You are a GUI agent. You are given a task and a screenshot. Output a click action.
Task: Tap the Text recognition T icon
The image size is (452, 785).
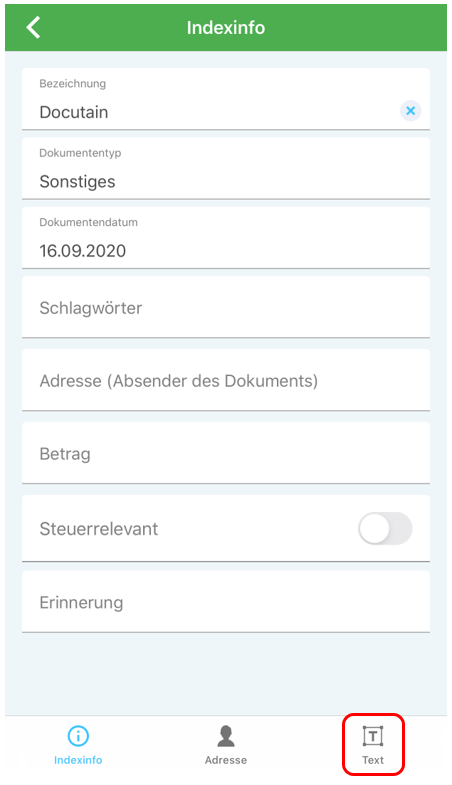373,736
